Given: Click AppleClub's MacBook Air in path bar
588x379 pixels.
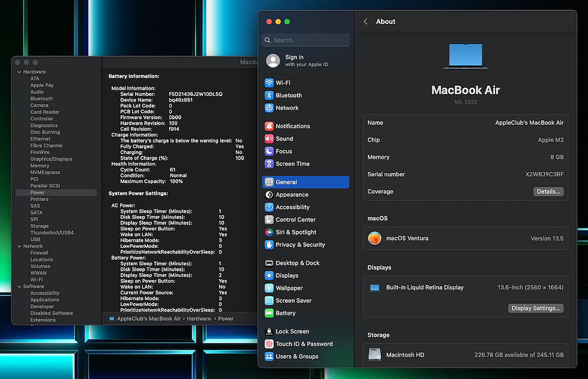Looking at the screenshot, I should (149, 318).
